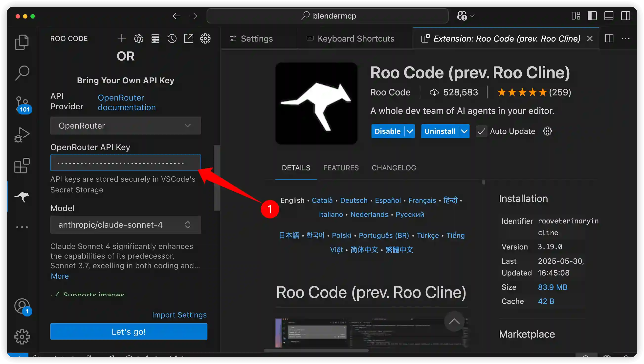Click the Roo Code sidebar vertical scrollbar
The width and height of the screenshot is (644, 364).
217,178
